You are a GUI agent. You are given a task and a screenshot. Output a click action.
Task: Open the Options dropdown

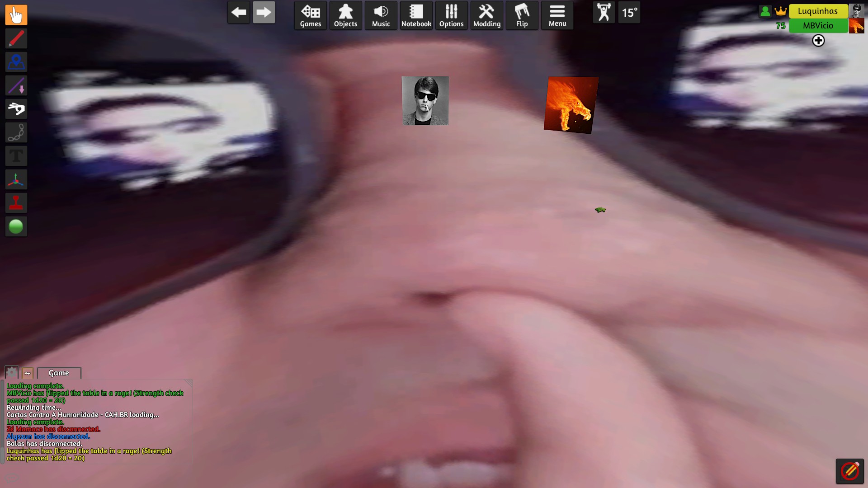pos(451,16)
